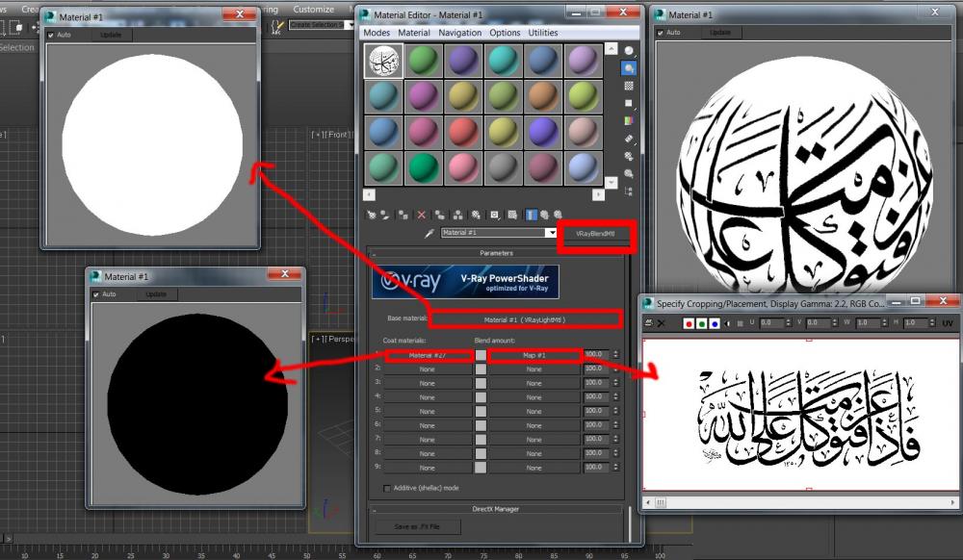The height and width of the screenshot is (560, 963).
Task: Click the Make Material Copy icon
Action: (x=440, y=215)
